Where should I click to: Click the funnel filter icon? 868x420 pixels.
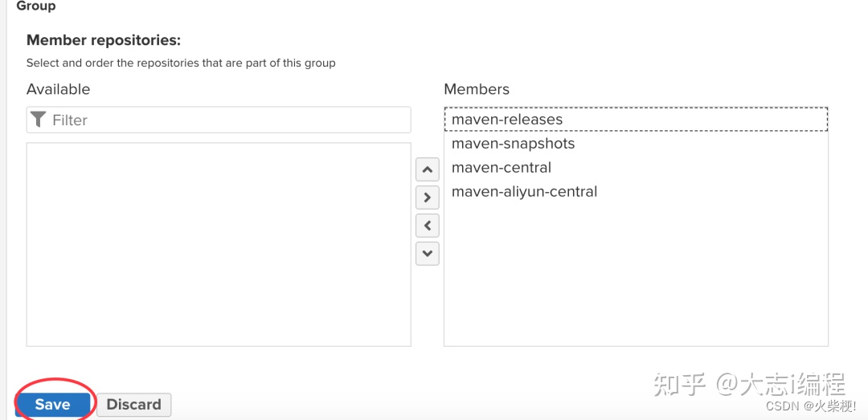[39, 120]
